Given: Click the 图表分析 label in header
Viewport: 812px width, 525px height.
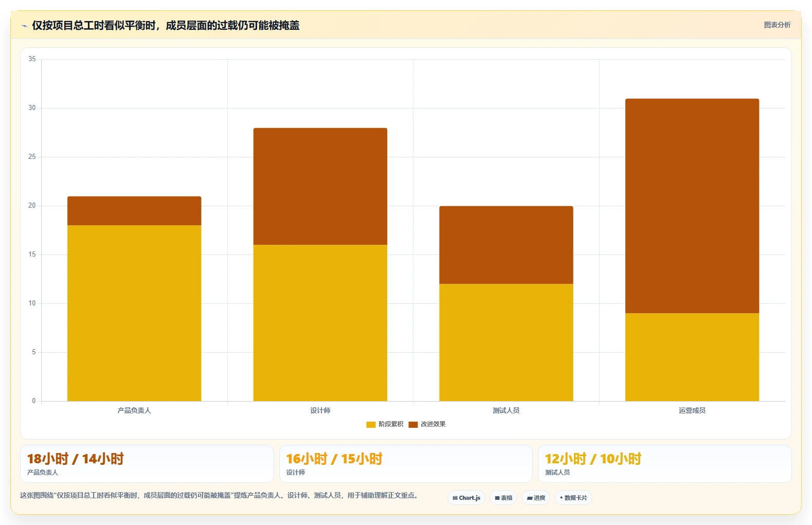Looking at the screenshot, I should pos(777,25).
